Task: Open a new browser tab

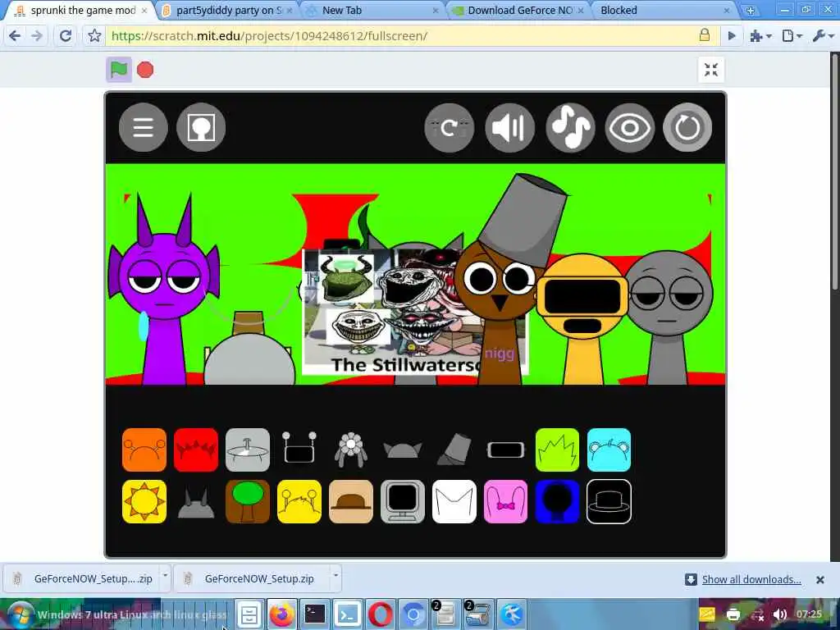Action: coord(751,10)
